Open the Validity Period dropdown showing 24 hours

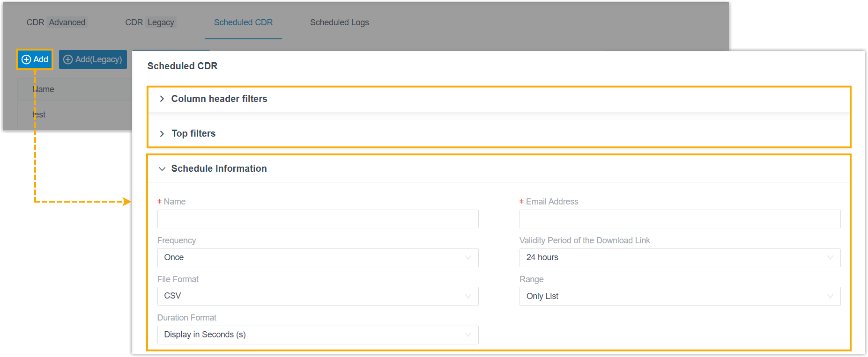(x=679, y=258)
